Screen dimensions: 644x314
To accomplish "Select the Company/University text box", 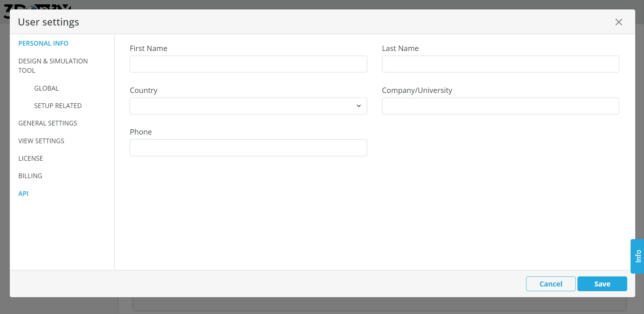I will pyautogui.click(x=500, y=106).
